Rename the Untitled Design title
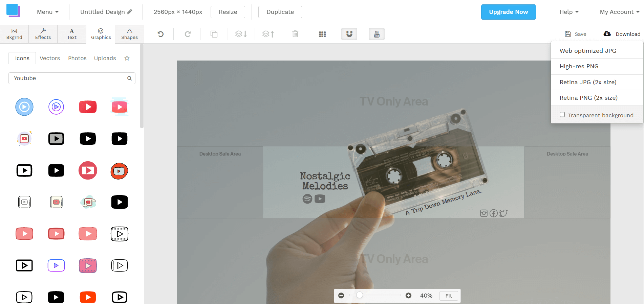Screen dimensions: 644x304 [x=106, y=12]
